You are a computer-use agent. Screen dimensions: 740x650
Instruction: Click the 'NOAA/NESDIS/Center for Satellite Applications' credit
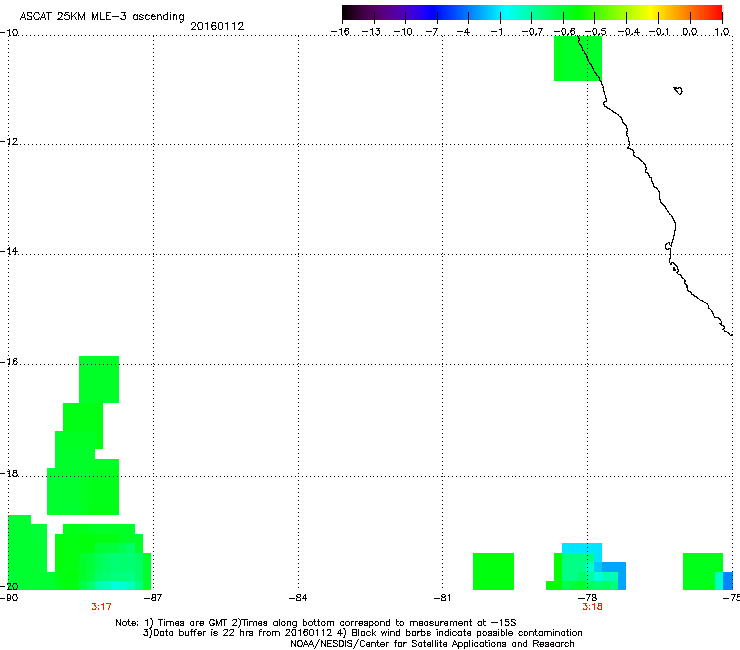(x=432, y=643)
